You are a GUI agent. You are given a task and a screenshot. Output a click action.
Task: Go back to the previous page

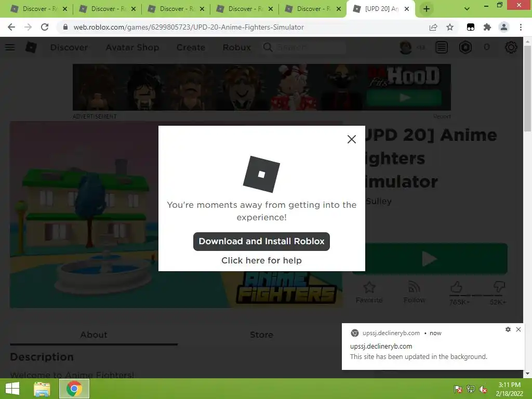11,27
